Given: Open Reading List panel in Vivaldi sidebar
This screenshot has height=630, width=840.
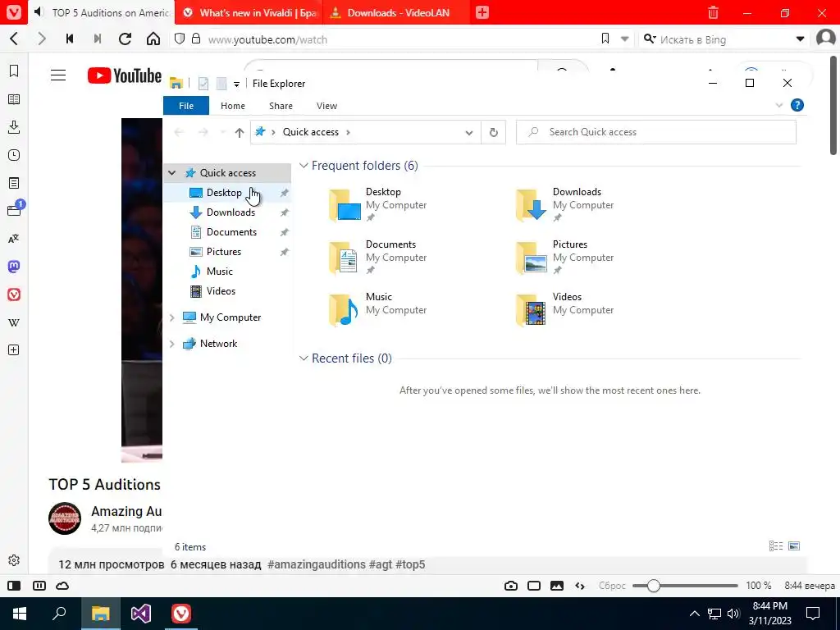Looking at the screenshot, I should pyautogui.click(x=14, y=99).
